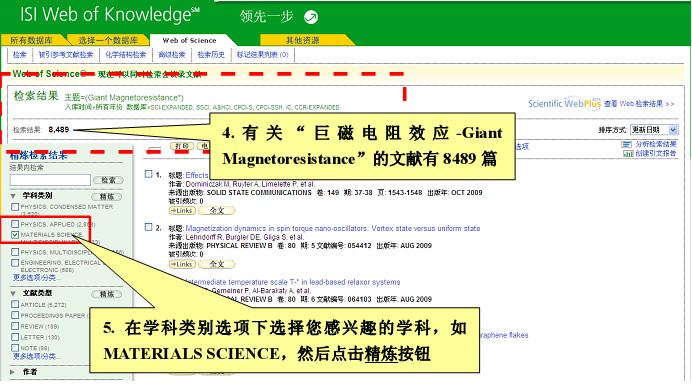The width and height of the screenshot is (692, 390).
Task: Open result 1 title starting Effects
Action: (197, 175)
